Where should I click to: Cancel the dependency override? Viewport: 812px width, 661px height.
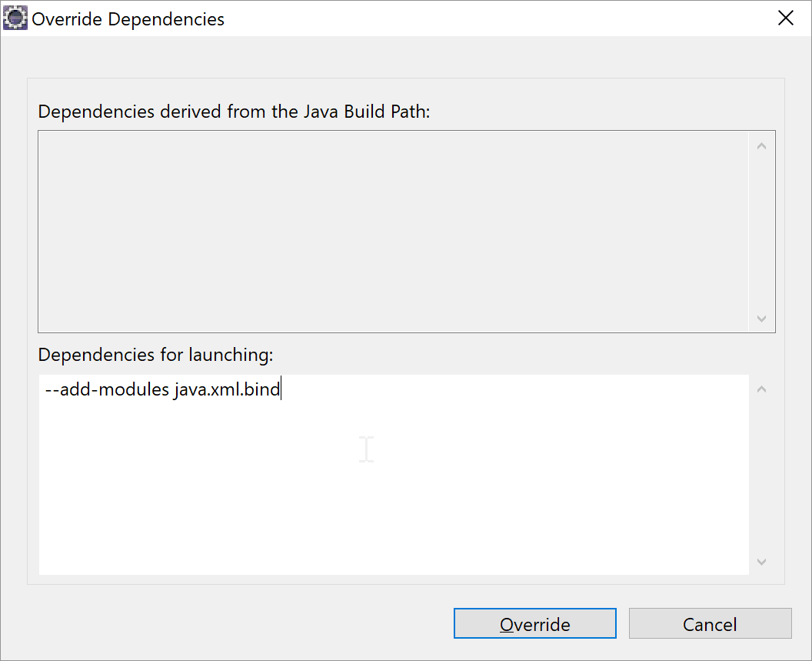click(x=710, y=623)
